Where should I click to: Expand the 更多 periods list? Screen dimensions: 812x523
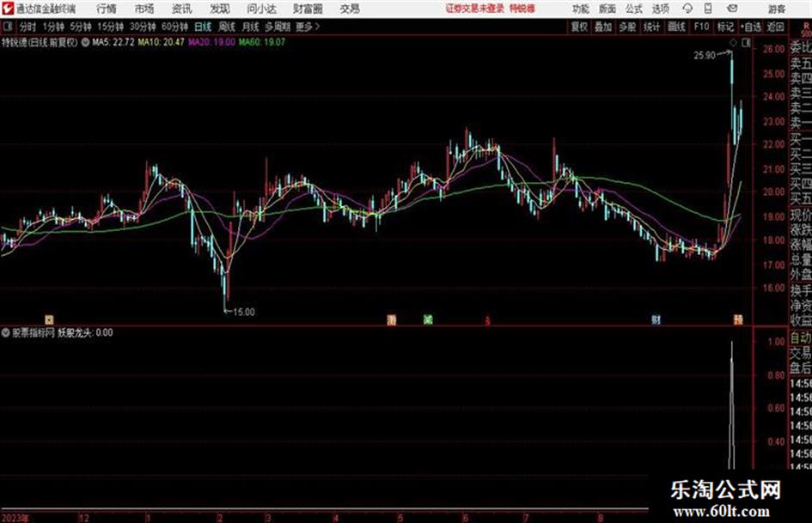pos(308,27)
